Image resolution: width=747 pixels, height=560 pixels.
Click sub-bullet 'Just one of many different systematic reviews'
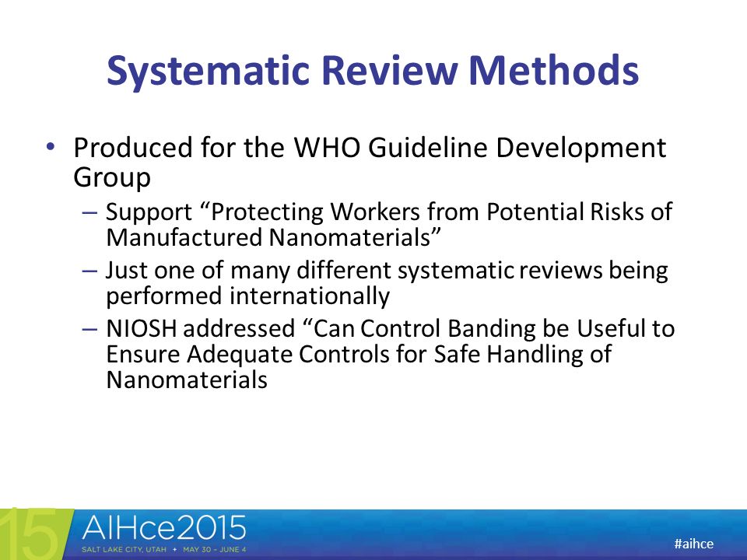pyautogui.click(x=387, y=283)
